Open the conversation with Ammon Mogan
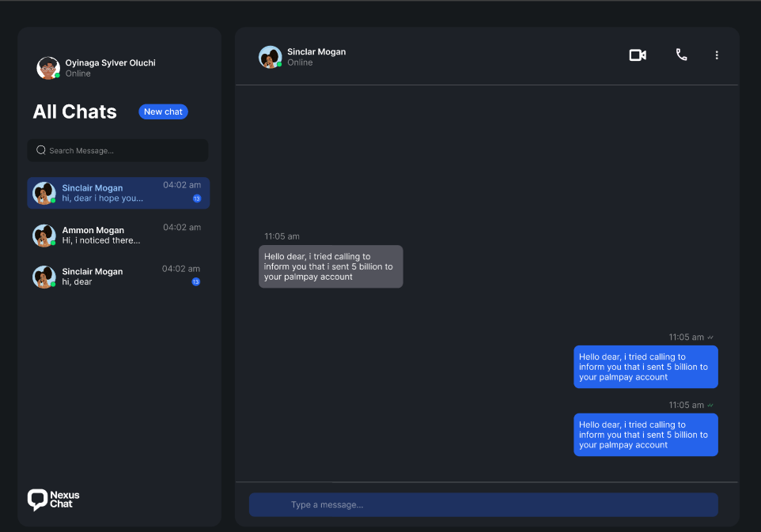 click(x=118, y=235)
